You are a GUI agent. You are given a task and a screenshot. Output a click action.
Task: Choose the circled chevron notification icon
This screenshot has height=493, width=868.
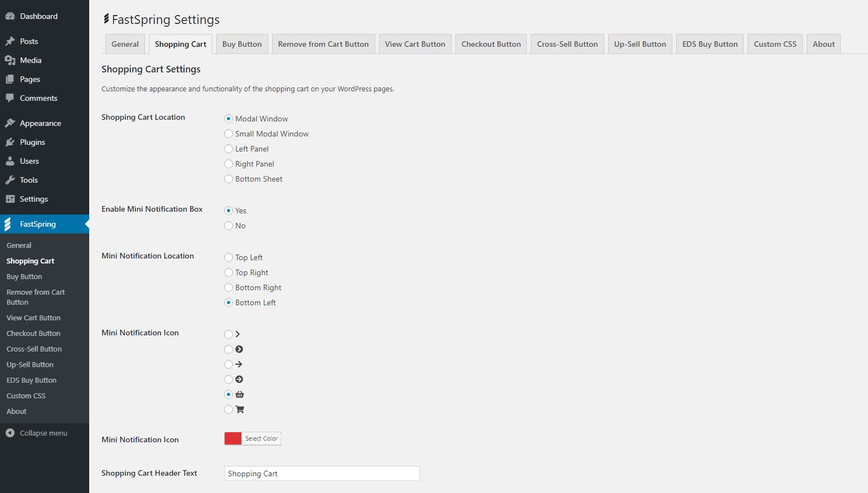[x=229, y=349]
